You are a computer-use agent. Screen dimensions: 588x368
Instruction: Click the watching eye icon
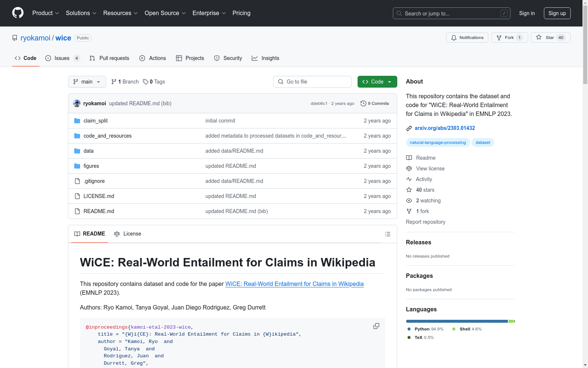point(409,201)
